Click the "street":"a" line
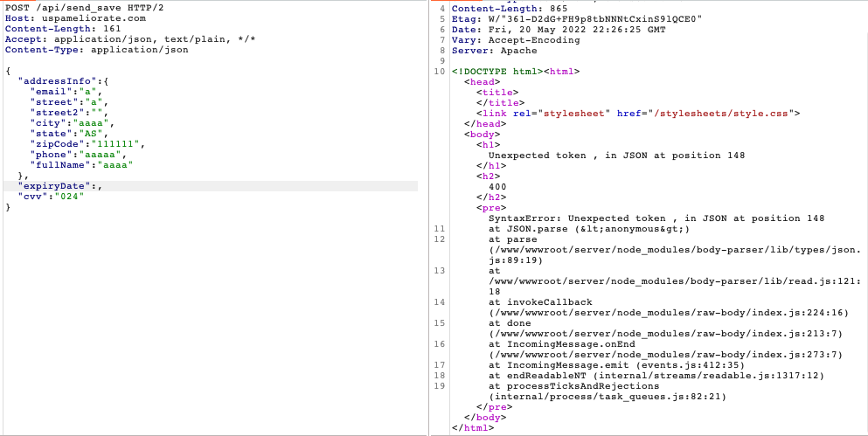Image resolution: width=868 pixels, height=436 pixels. 68,102
